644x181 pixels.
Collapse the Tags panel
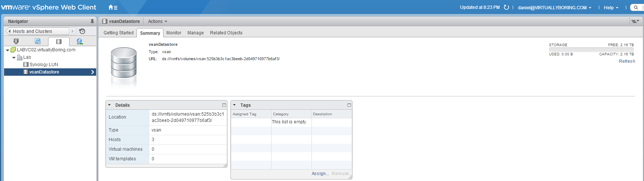[x=235, y=105]
